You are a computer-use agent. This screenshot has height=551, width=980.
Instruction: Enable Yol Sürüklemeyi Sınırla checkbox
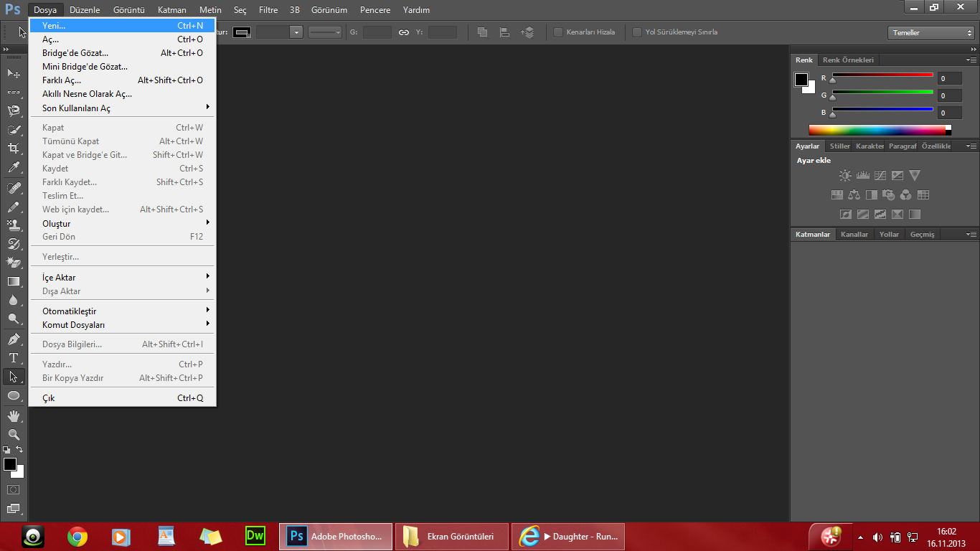tap(637, 32)
